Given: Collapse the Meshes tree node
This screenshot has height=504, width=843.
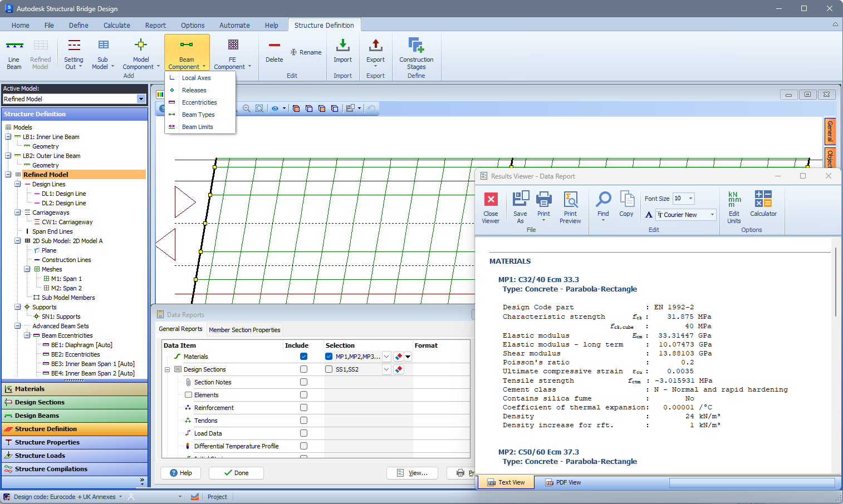Looking at the screenshot, I should click(x=27, y=269).
